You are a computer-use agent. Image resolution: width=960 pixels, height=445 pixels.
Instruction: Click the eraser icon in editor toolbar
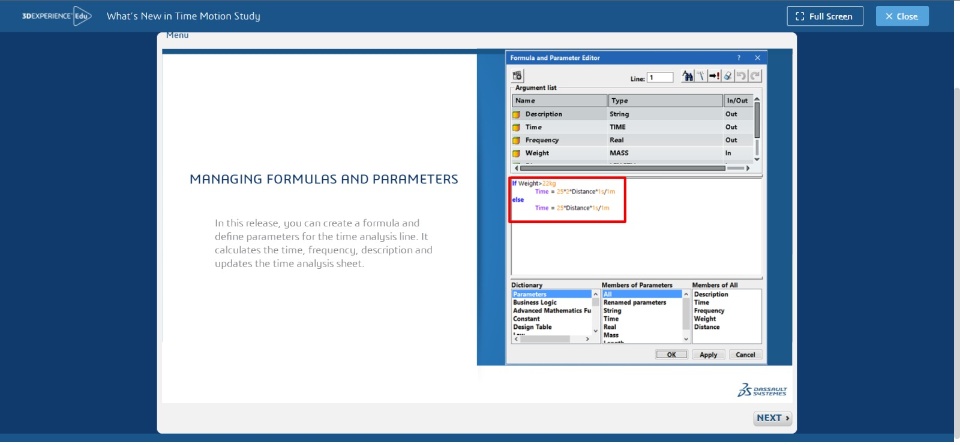(x=727, y=76)
